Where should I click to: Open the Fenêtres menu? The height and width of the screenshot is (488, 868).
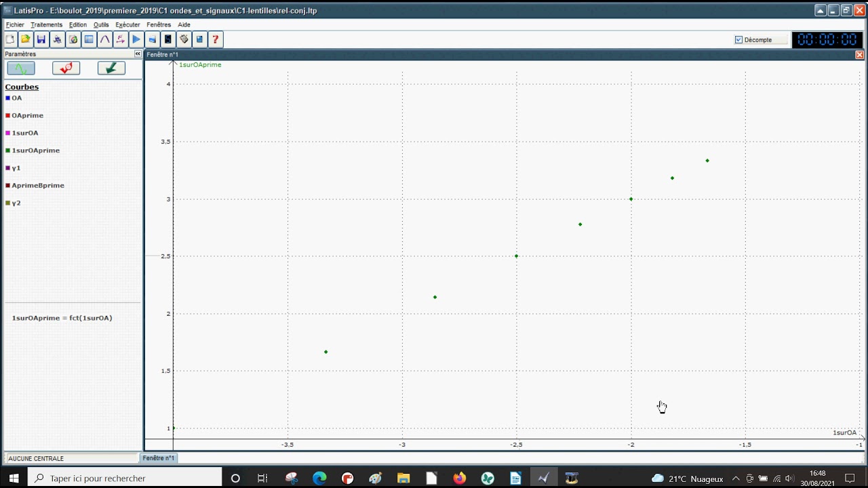click(159, 24)
